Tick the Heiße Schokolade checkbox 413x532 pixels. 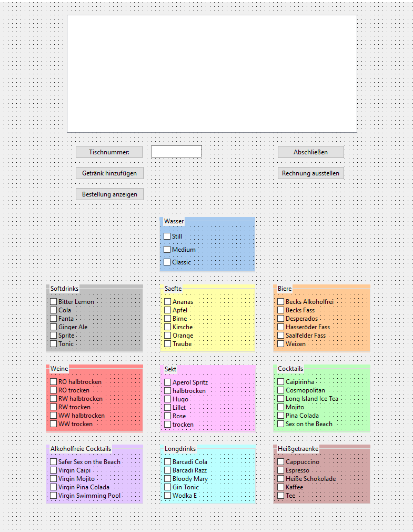(x=281, y=479)
